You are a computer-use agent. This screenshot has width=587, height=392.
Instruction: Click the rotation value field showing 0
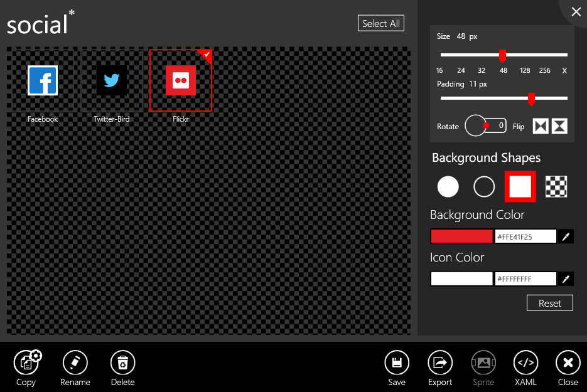(498, 125)
